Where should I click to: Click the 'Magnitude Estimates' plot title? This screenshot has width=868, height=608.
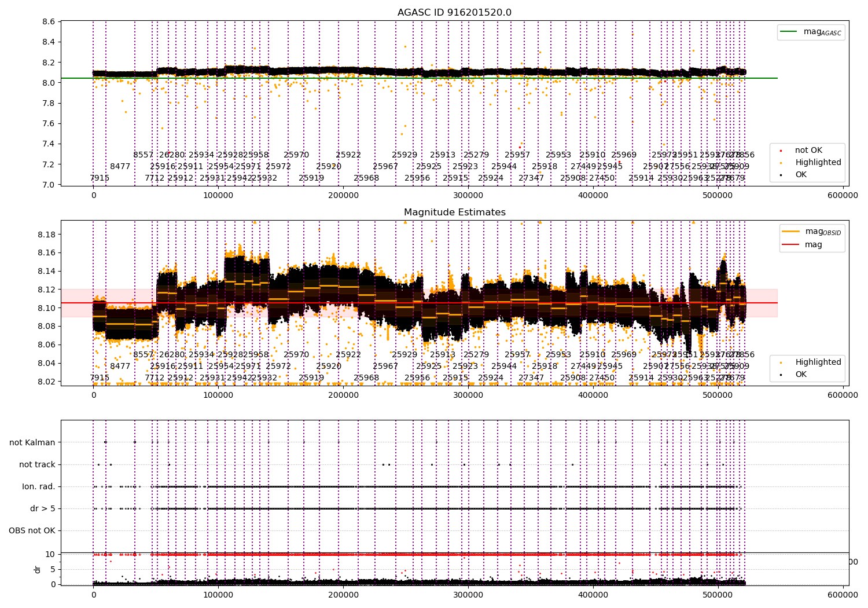tap(454, 213)
